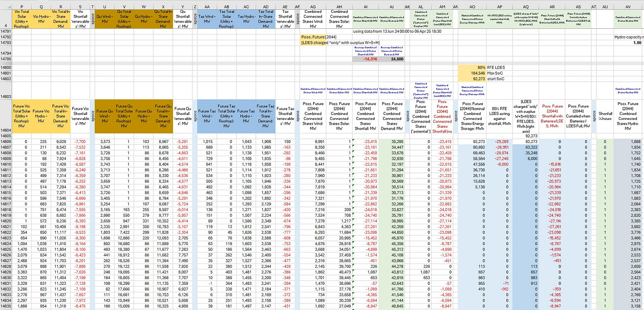Viewport: 644px width, 310px height.
Task: Click '80% RTE LDES acting against shortfall' header
Action: (500, 116)
